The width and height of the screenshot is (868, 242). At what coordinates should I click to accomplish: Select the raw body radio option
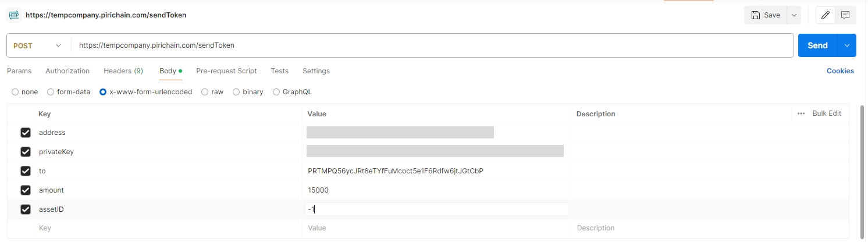pos(205,92)
